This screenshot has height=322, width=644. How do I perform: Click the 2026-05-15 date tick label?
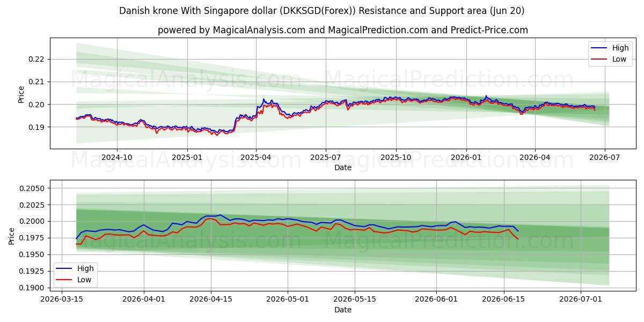pyautogui.click(x=355, y=299)
